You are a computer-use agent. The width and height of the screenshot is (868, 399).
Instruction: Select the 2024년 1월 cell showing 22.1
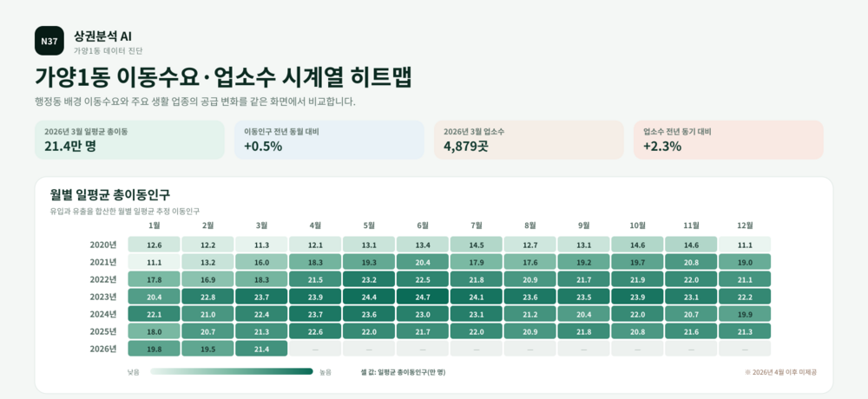tap(154, 314)
